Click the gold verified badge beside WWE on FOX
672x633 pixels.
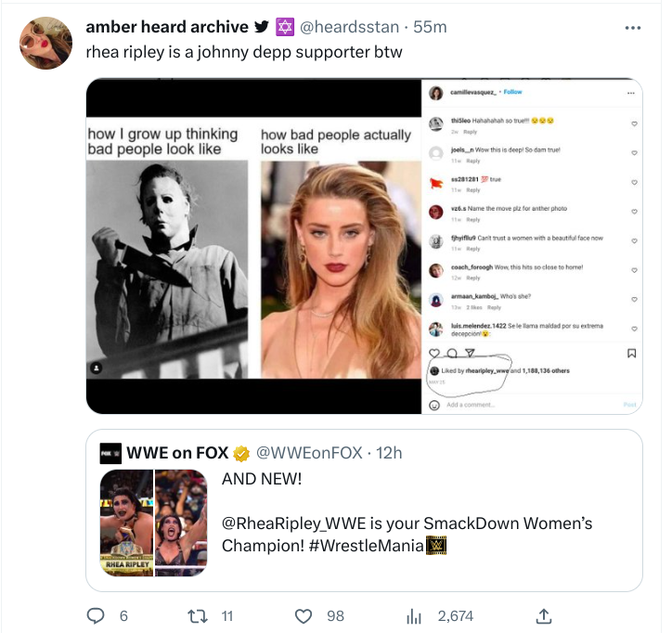click(x=241, y=453)
